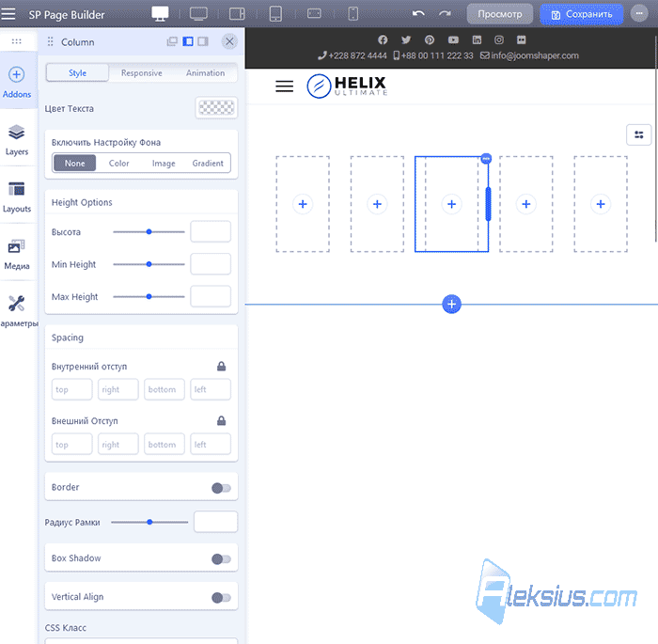Open the hamburger menu in SP Page Builder

(8, 14)
